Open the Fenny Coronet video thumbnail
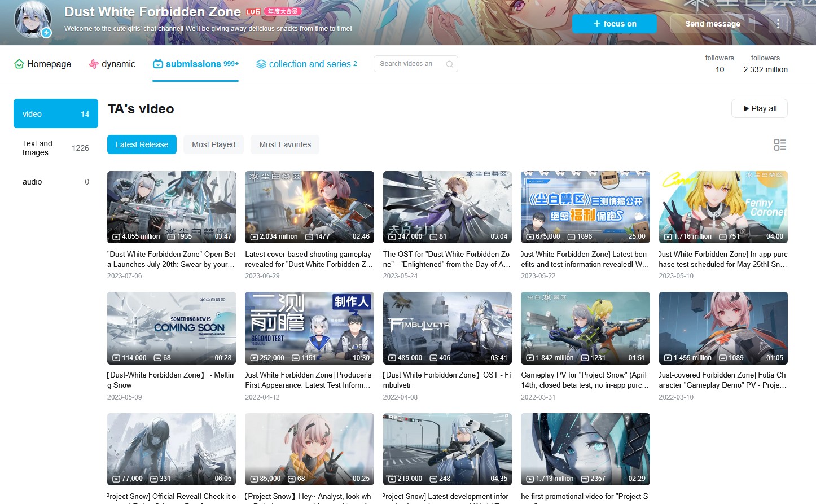The image size is (816, 504). pos(723,207)
